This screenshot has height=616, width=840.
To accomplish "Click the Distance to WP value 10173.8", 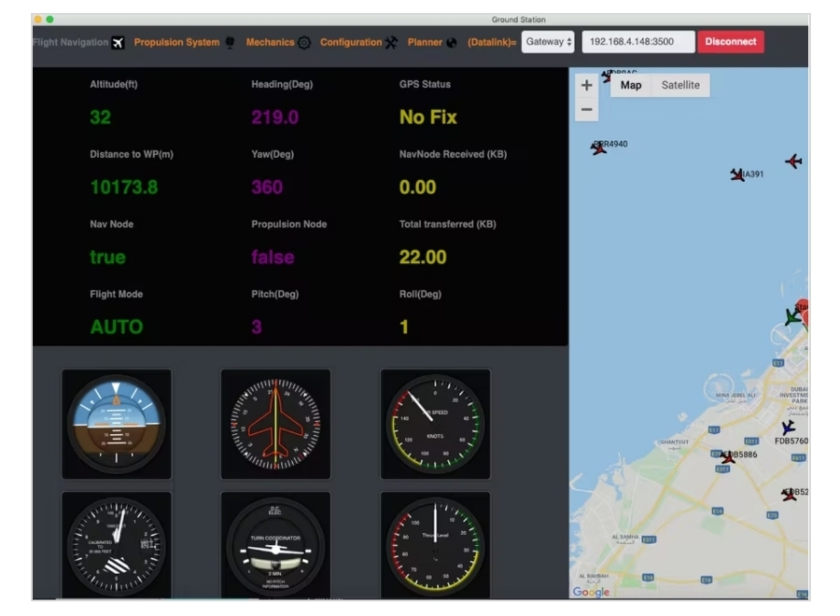I will pos(124,188).
